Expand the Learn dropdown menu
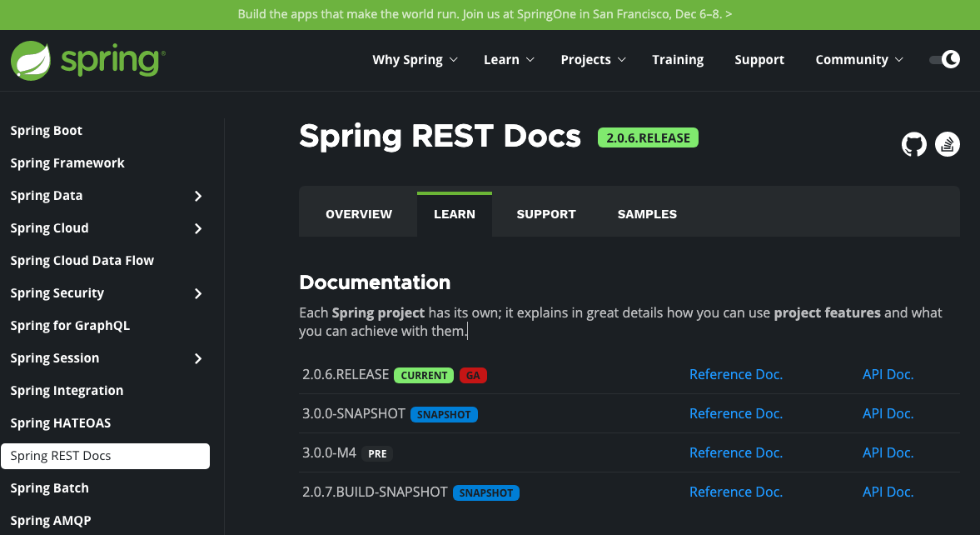 coord(509,59)
